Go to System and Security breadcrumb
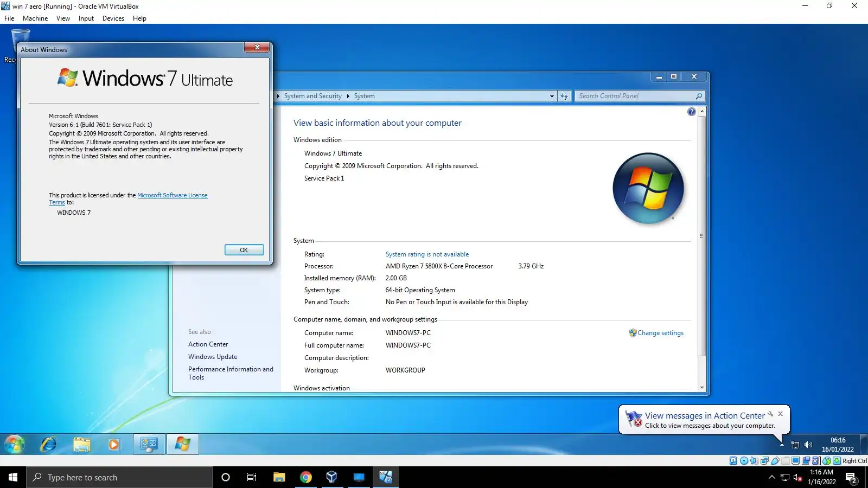 pos(313,96)
